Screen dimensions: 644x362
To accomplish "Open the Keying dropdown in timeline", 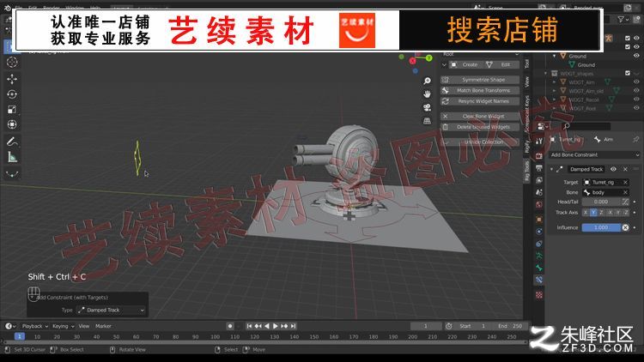I will click(x=64, y=326).
